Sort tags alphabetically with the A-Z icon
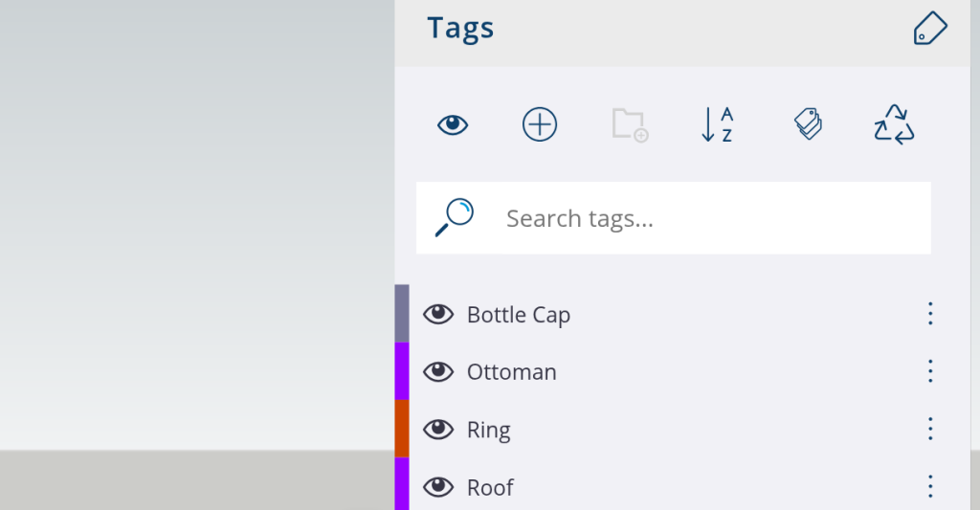The height and width of the screenshot is (510, 980). [717, 124]
